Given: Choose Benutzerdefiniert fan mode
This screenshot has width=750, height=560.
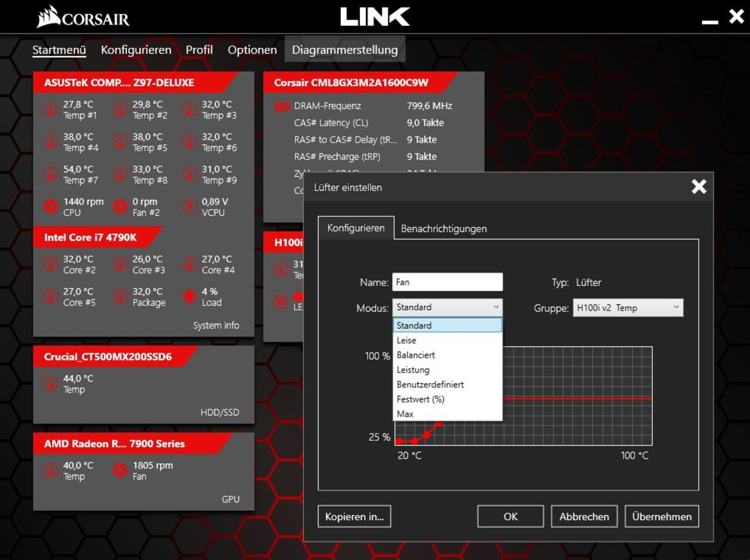Looking at the screenshot, I should (447, 384).
